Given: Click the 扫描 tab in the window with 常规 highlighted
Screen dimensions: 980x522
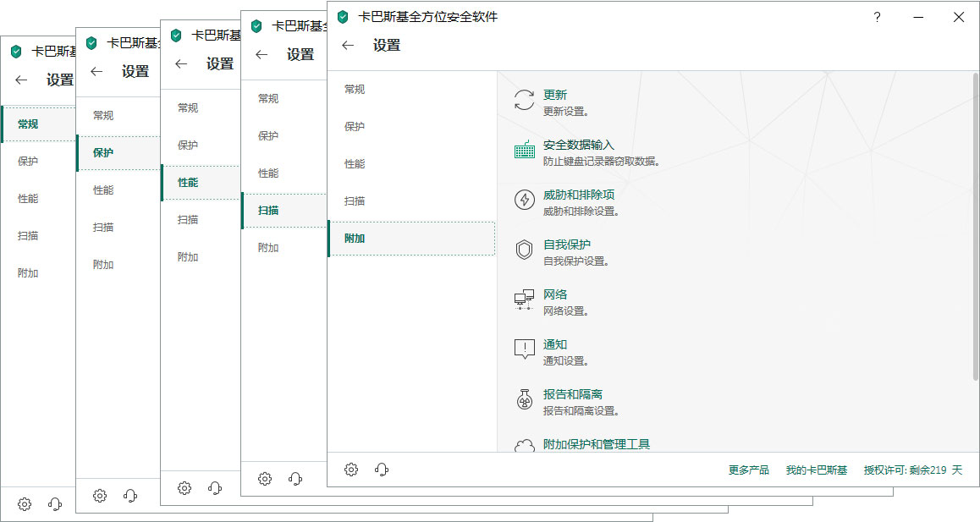Looking at the screenshot, I should pyautogui.click(x=27, y=236).
